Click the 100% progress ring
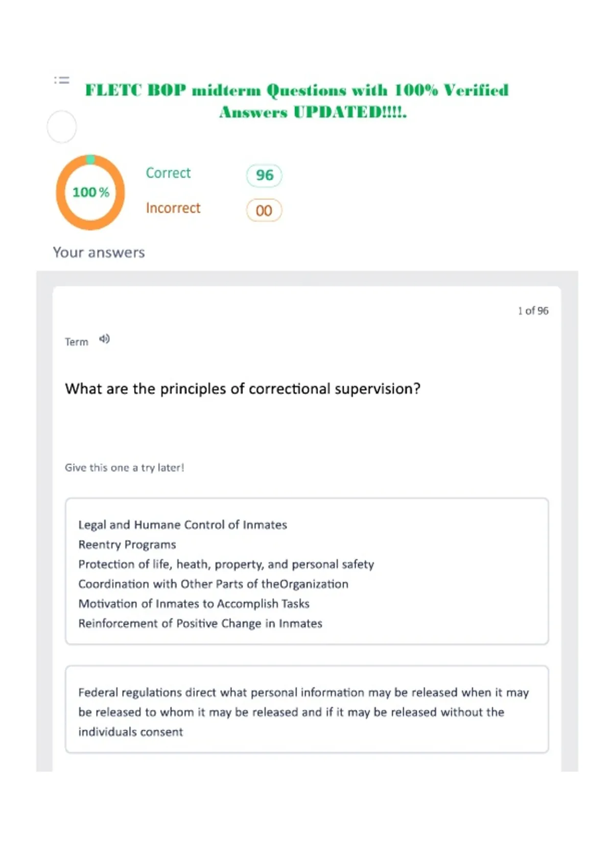This screenshot has height=868, width=613. [90, 192]
